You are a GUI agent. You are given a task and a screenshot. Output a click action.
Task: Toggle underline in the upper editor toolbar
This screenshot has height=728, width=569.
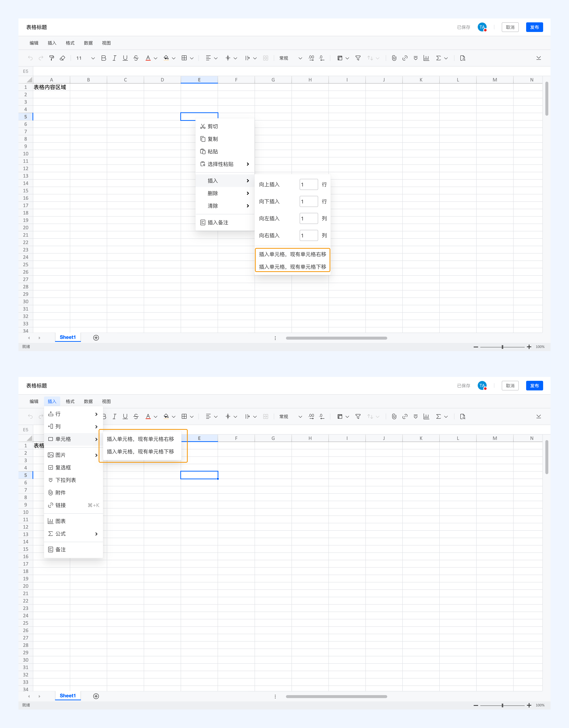pyautogui.click(x=125, y=58)
